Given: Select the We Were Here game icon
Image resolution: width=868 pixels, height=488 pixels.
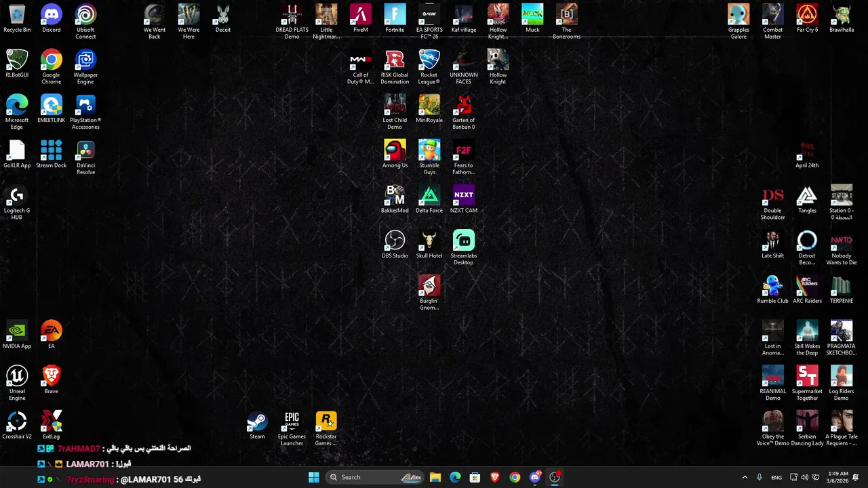Looking at the screenshot, I should pos(189,22).
